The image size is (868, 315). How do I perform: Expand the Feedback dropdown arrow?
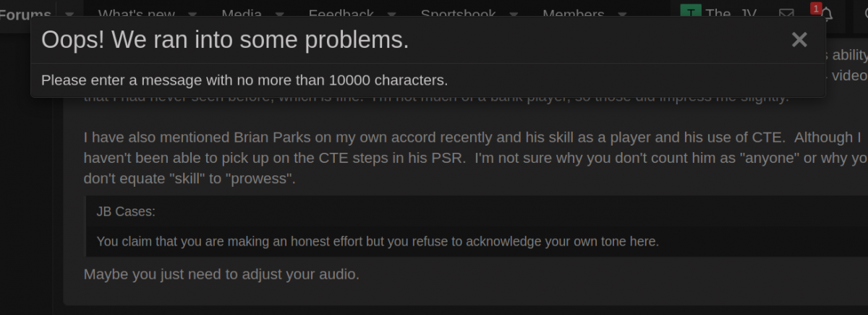pos(391,14)
